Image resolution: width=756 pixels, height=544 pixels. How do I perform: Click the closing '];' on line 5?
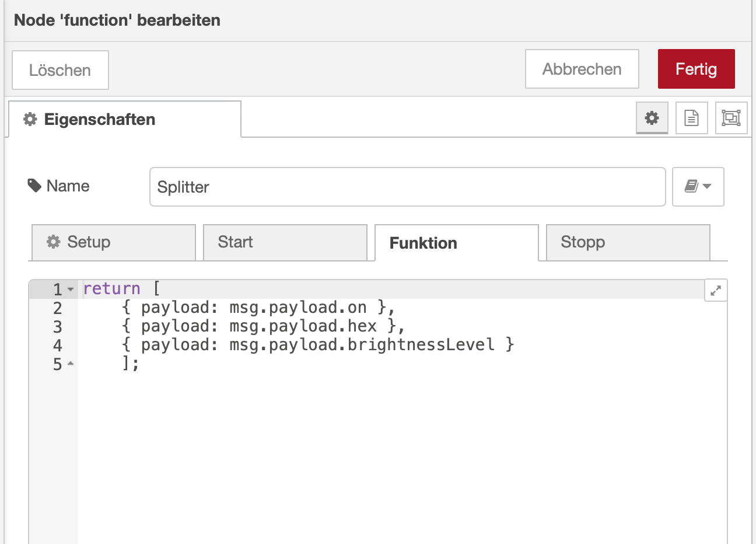coord(131,364)
